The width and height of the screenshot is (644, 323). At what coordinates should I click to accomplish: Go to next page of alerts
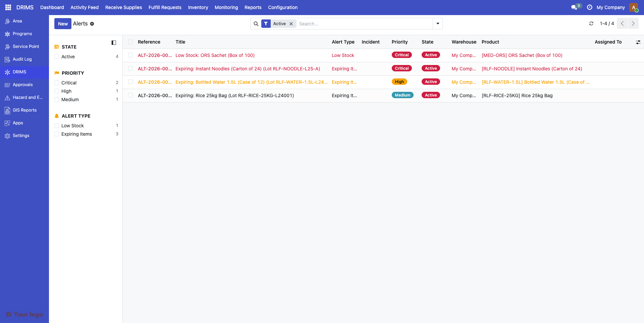(x=633, y=23)
